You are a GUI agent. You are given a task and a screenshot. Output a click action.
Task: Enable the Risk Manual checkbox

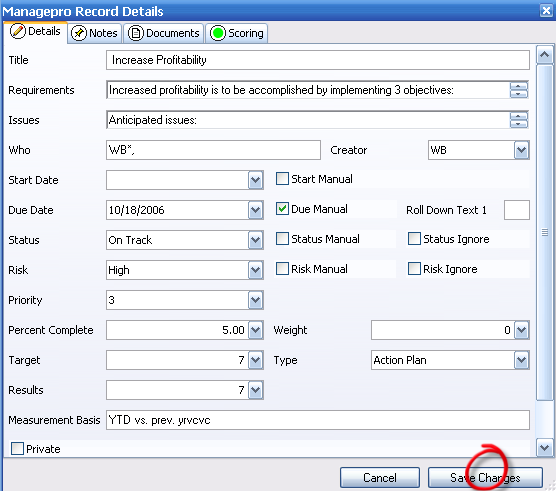point(282,269)
